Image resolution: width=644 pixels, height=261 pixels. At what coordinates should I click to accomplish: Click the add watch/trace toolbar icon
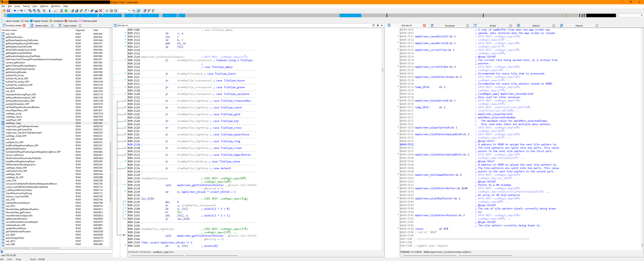149,11
